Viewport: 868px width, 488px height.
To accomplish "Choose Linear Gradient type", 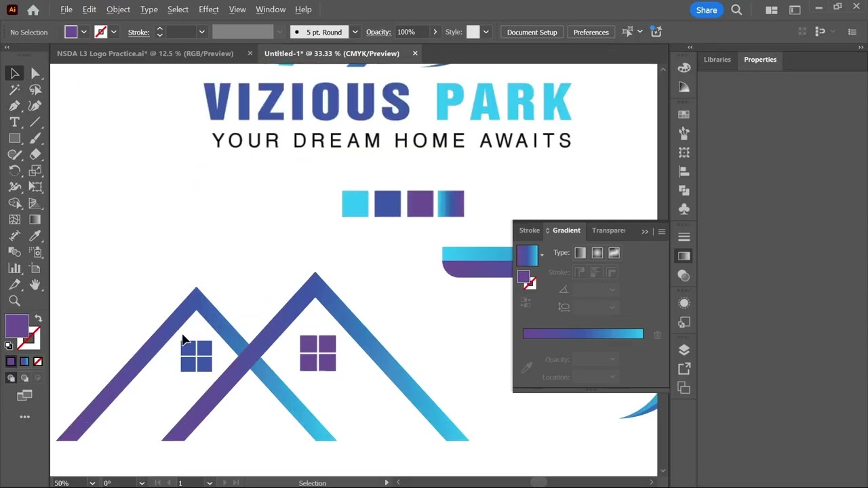I will tap(580, 253).
